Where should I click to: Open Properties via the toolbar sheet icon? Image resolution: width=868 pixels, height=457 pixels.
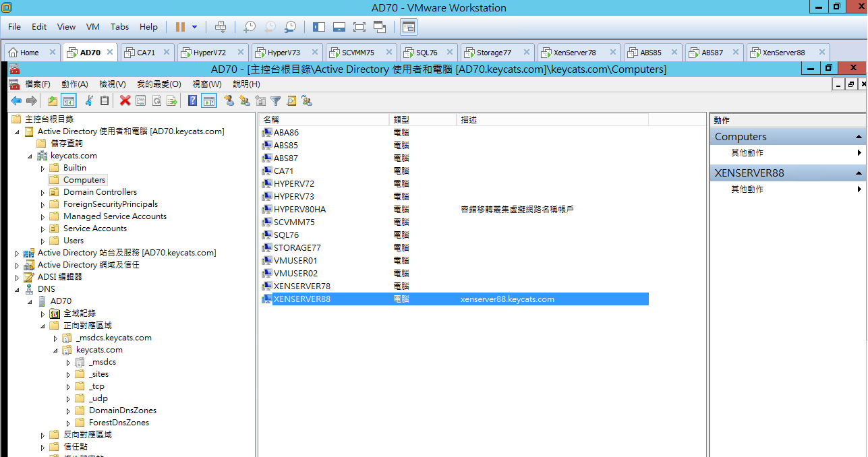140,101
